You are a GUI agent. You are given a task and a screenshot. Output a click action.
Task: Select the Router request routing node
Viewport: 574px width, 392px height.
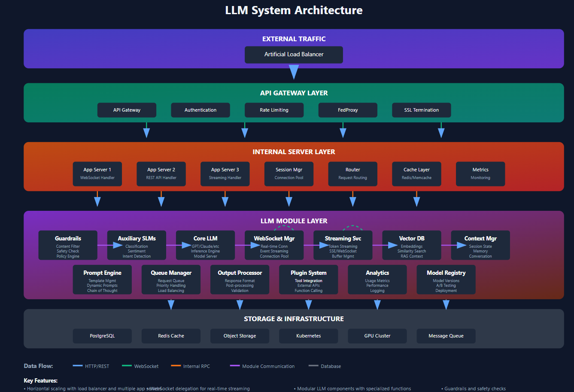(352, 173)
